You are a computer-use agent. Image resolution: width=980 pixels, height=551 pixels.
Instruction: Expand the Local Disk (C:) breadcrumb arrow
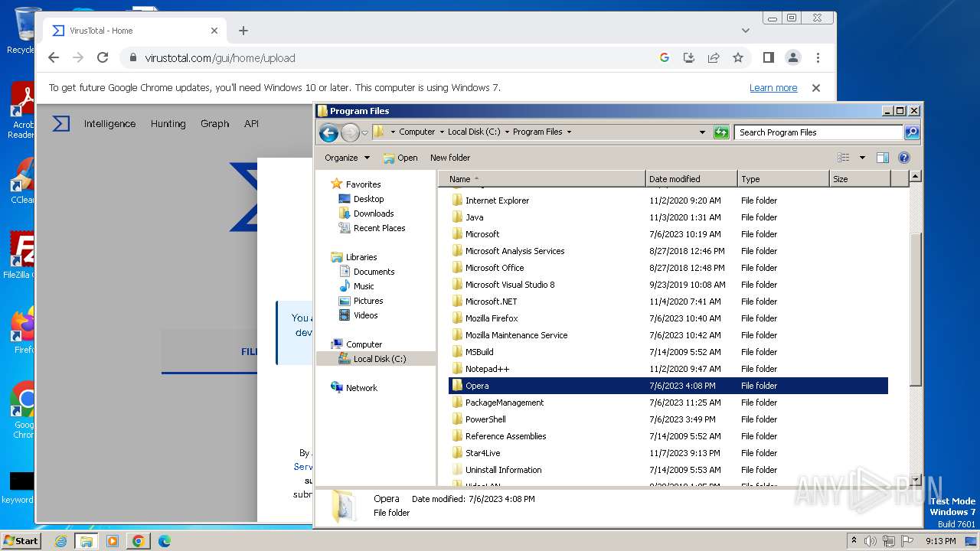tap(507, 132)
